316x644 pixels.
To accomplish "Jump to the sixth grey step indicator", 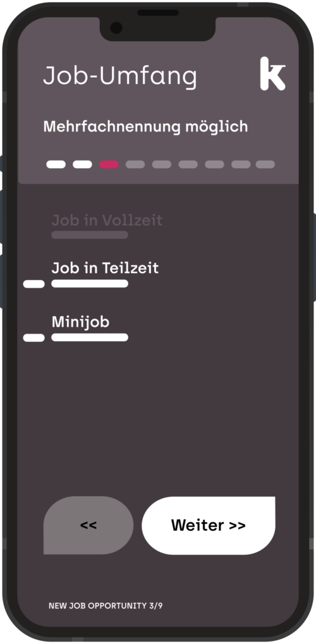I will tap(188, 164).
